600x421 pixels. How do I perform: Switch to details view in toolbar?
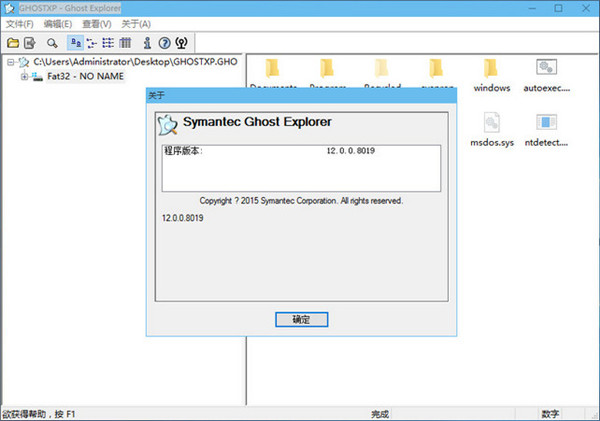coord(125,43)
